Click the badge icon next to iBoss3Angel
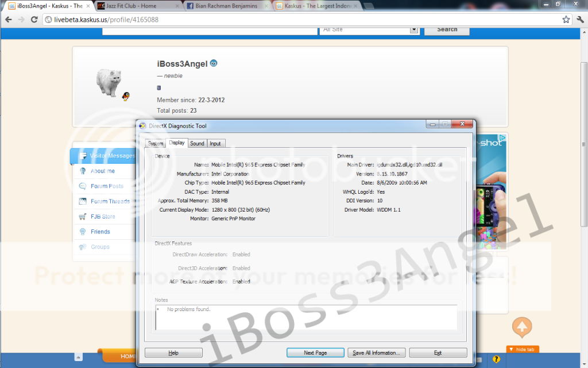The image size is (588, 368). (x=214, y=63)
